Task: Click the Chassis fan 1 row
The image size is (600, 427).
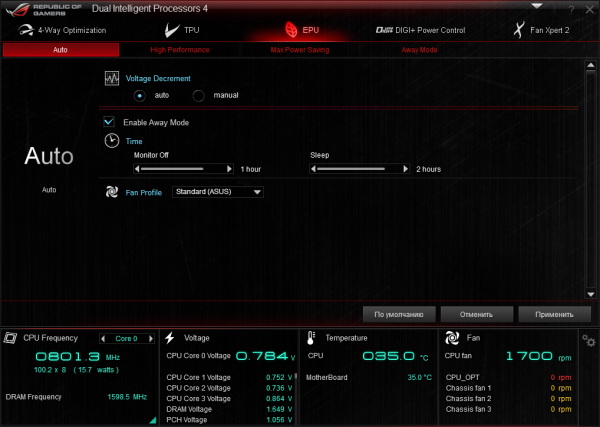Action: (x=509, y=388)
